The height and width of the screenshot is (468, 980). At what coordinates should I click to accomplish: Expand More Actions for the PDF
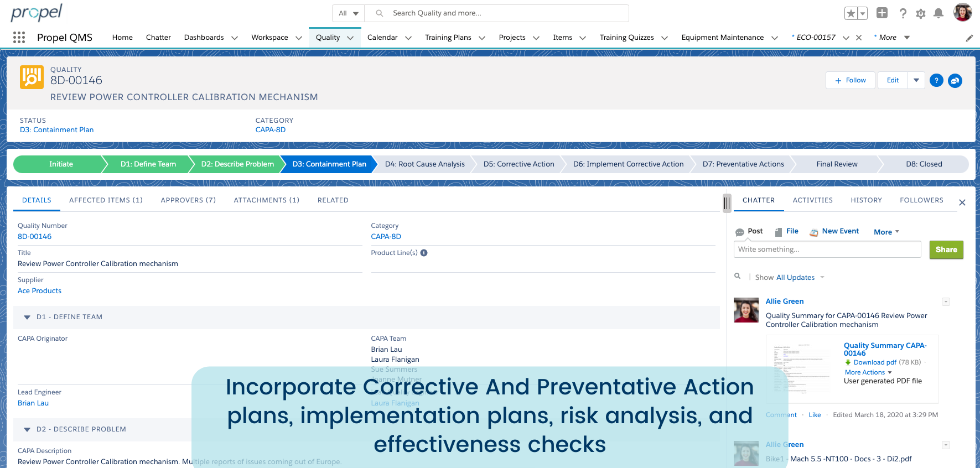[868, 372]
